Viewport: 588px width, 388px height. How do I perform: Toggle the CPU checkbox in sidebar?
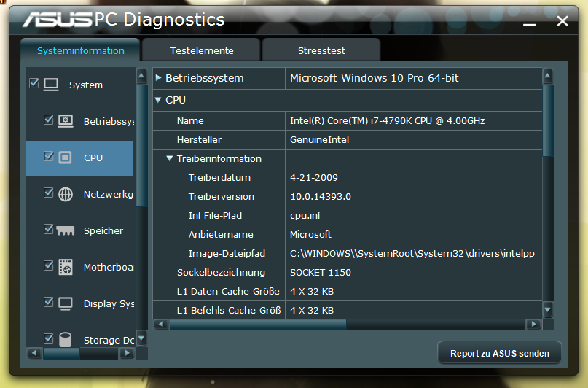48,156
